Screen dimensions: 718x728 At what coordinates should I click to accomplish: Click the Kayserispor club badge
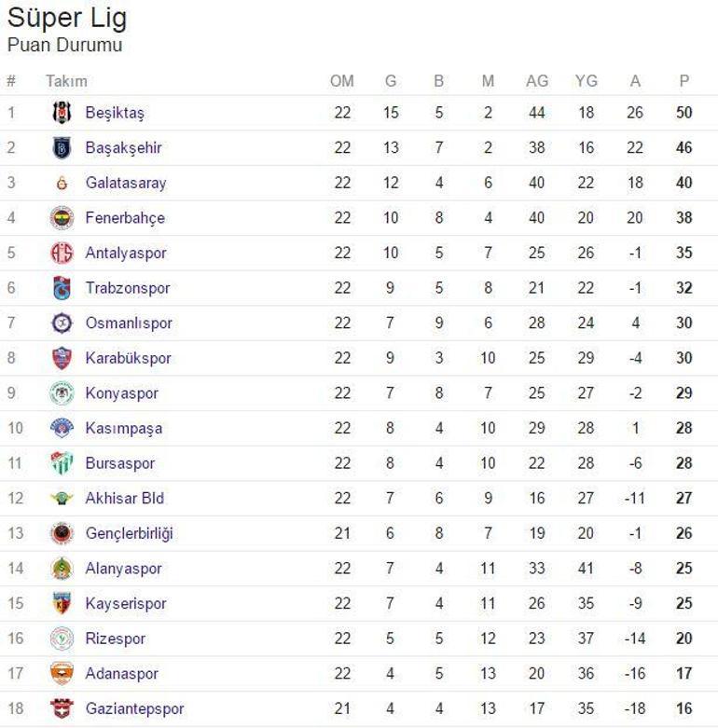point(62,603)
